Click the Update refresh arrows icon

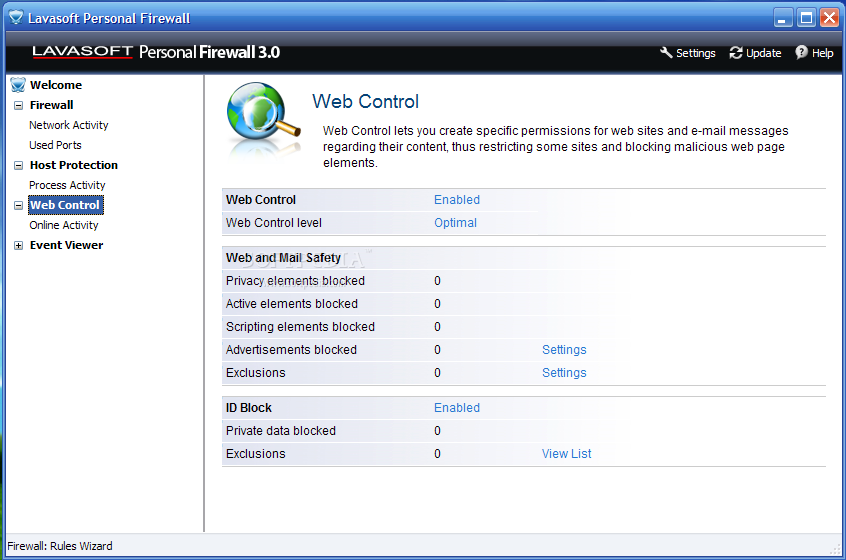(x=736, y=53)
